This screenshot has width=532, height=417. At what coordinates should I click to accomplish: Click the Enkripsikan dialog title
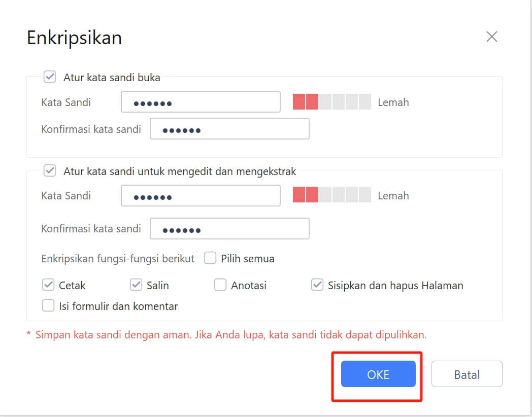tap(75, 38)
